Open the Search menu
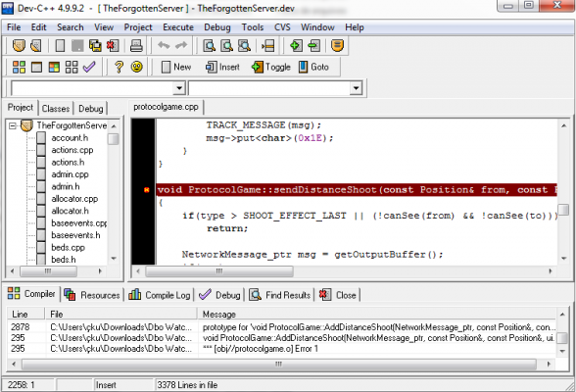 pyautogui.click(x=71, y=27)
